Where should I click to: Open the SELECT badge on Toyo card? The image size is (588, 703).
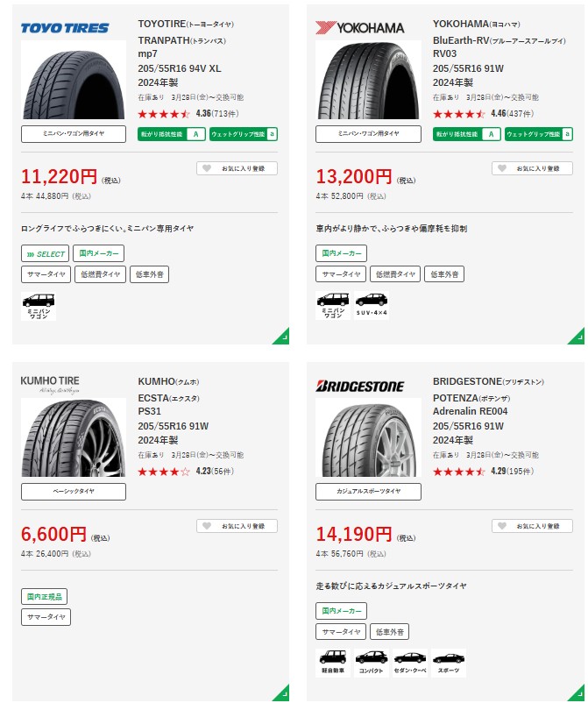click(x=46, y=254)
